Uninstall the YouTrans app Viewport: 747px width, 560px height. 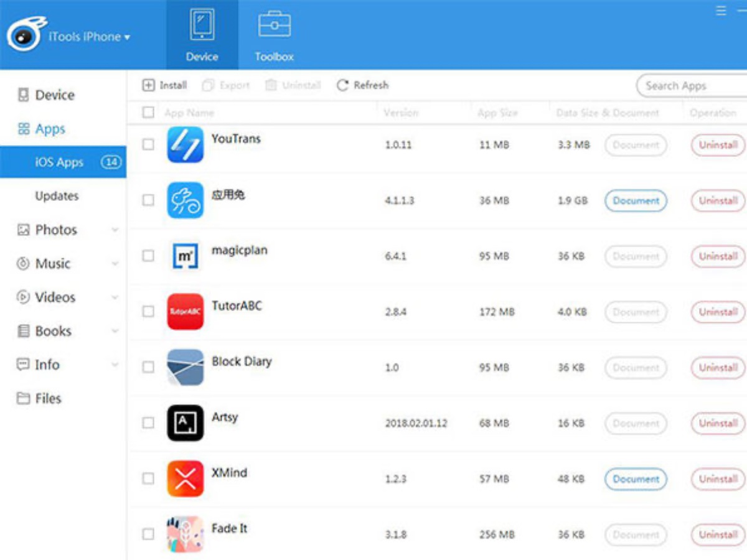point(718,145)
